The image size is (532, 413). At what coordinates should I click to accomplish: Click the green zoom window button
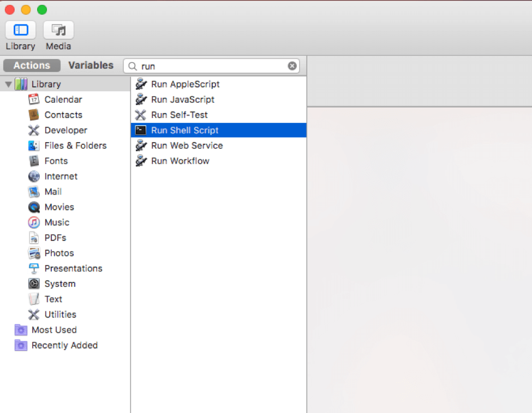42,10
